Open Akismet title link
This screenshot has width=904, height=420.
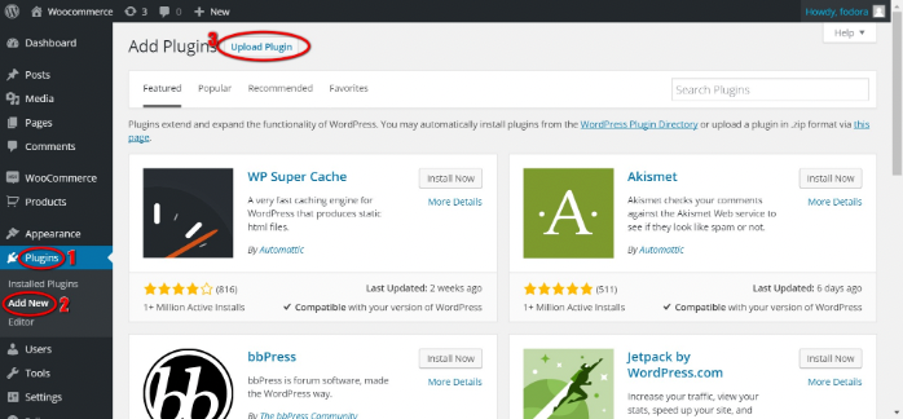click(x=652, y=177)
